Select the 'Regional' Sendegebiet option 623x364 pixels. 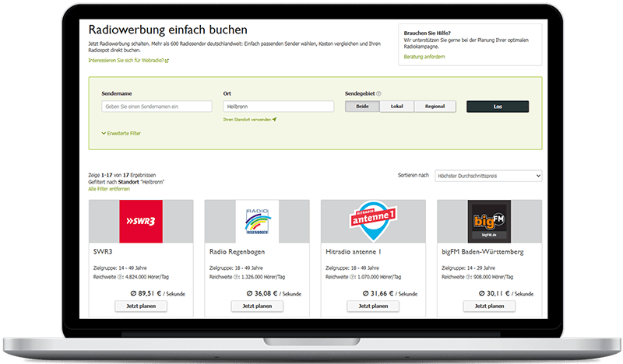tap(435, 107)
